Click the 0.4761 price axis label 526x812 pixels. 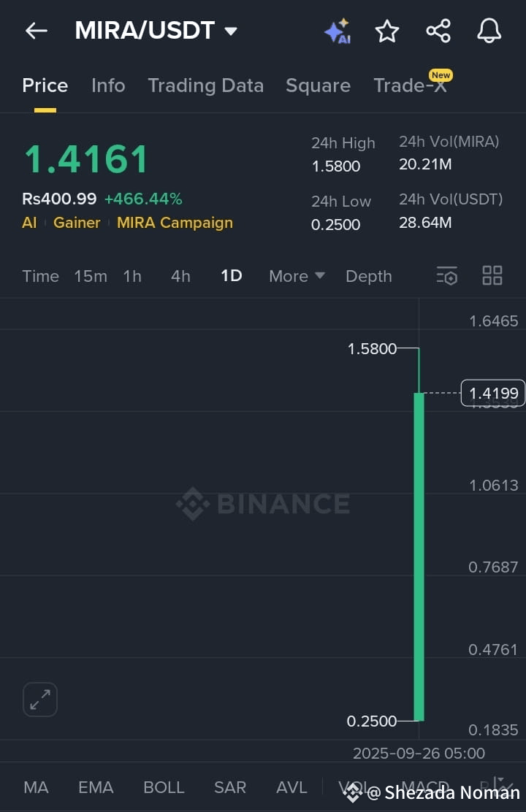coord(493,649)
